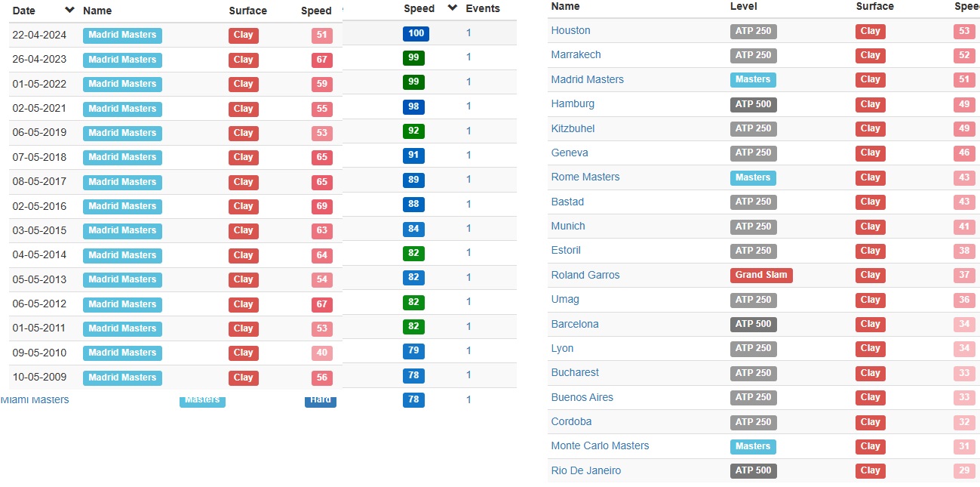Sort by the Date column chevron
The width and height of the screenshot is (980, 487).
pos(70,10)
